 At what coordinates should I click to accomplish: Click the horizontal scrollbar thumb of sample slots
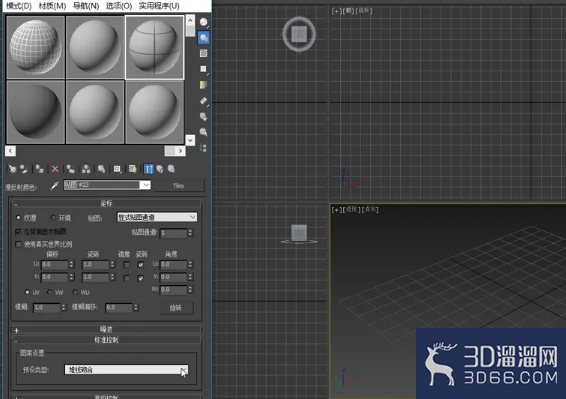[170, 151]
